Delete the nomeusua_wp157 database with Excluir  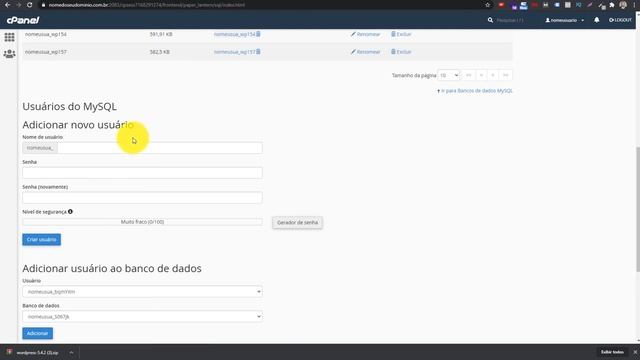401,52
